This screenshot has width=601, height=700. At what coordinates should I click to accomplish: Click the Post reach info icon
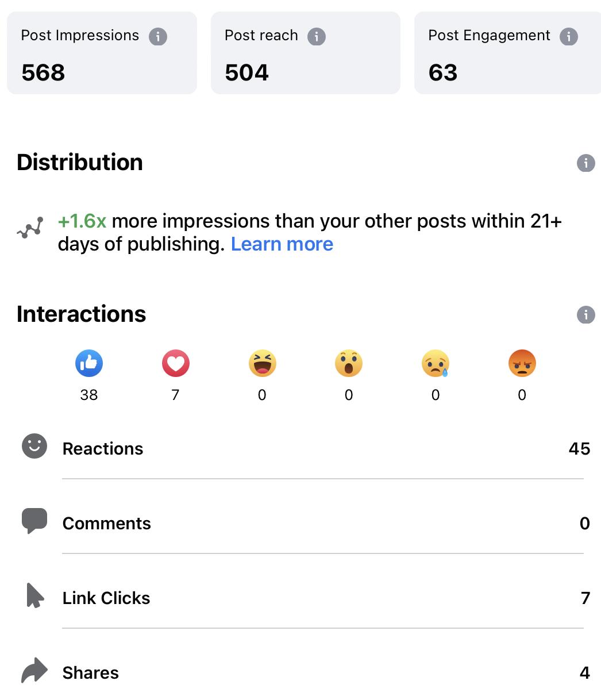coord(316,37)
